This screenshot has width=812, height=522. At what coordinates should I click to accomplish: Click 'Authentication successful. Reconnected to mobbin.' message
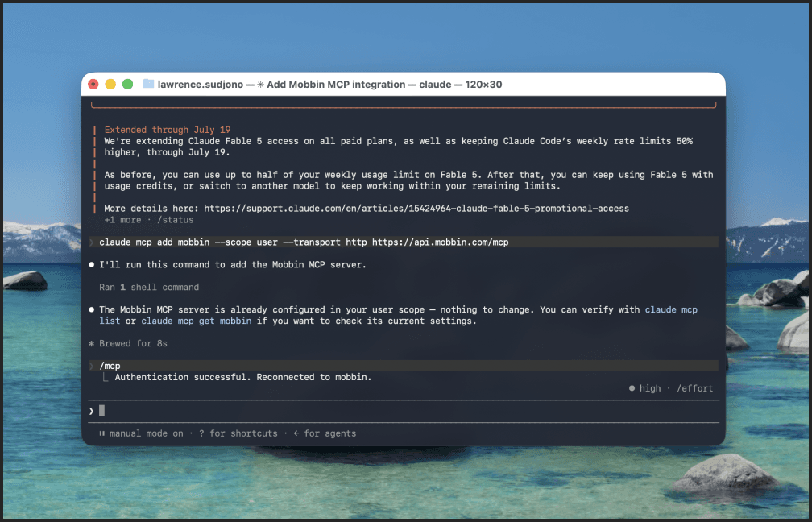pos(243,377)
